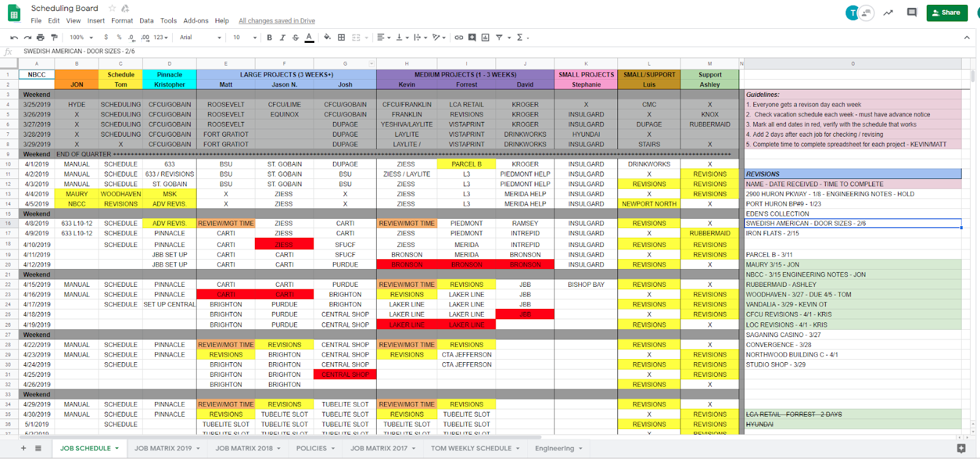The image size is (980, 459).
Task: Select the red 'CENTRAL SHOP' cell
Action: 345,374
